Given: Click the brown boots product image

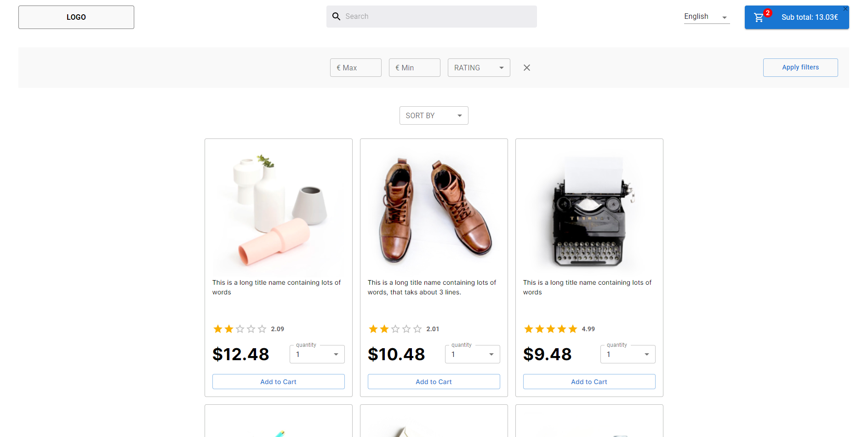Looking at the screenshot, I should click(x=434, y=211).
